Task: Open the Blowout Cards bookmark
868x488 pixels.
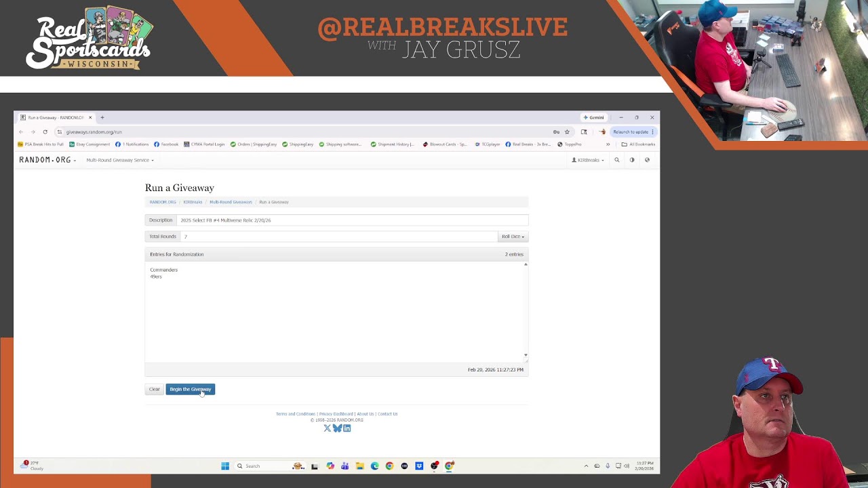Action: [445, 144]
